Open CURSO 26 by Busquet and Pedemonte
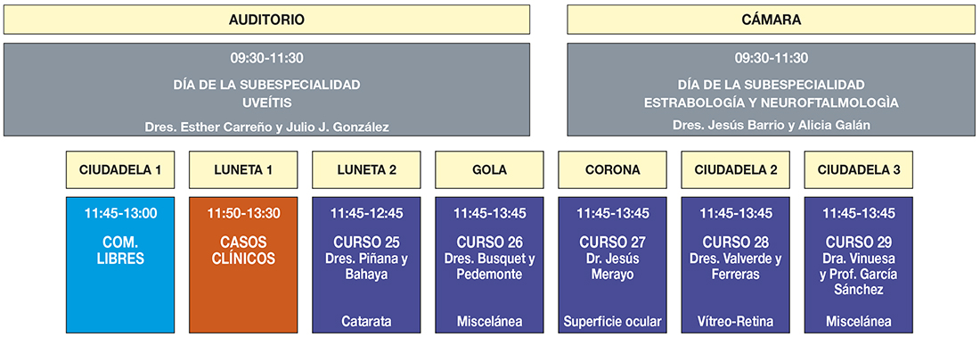This screenshot has height=337, width=980. [489, 265]
